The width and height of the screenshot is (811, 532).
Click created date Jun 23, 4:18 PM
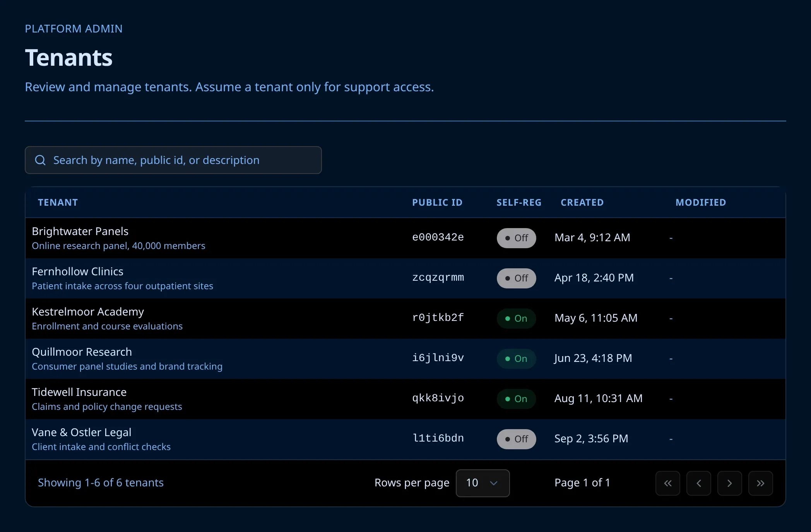click(x=593, y=358)
